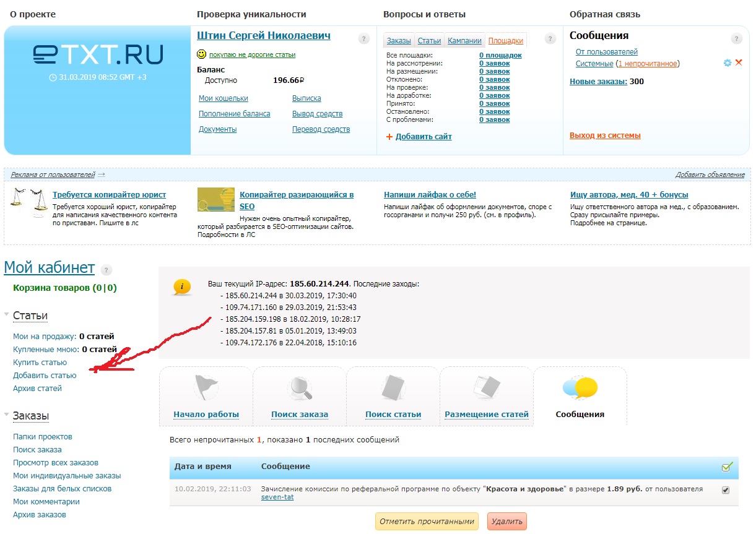Switch to the Заказы tab
This screenshot has width=756, height=534.
pyautogui.click(x=399, y=41)
